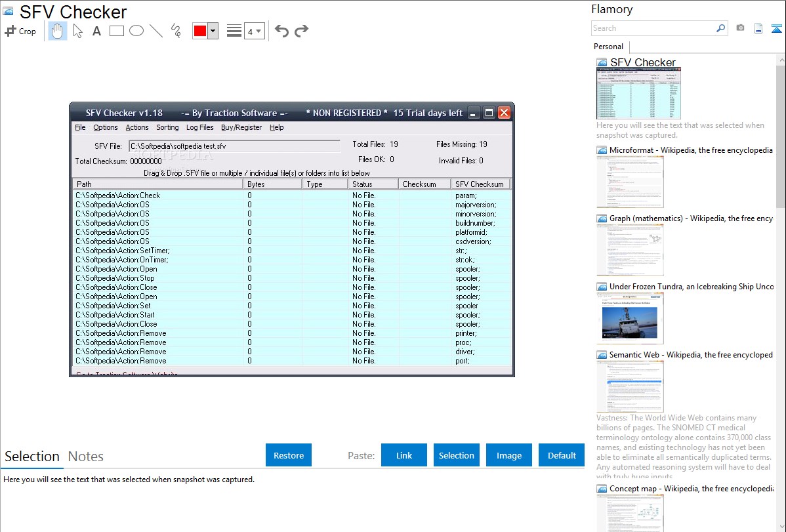Select row C:\Softpedia\Action:Stop
The height and width of the screenshot is (532, 786).
[292, 277]
